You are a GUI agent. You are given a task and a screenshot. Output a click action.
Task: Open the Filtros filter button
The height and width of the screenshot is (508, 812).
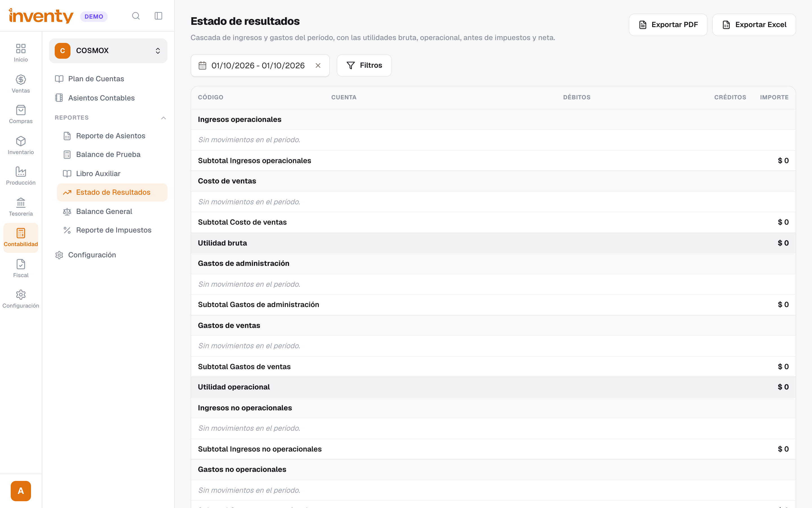[x=364, y=65]
